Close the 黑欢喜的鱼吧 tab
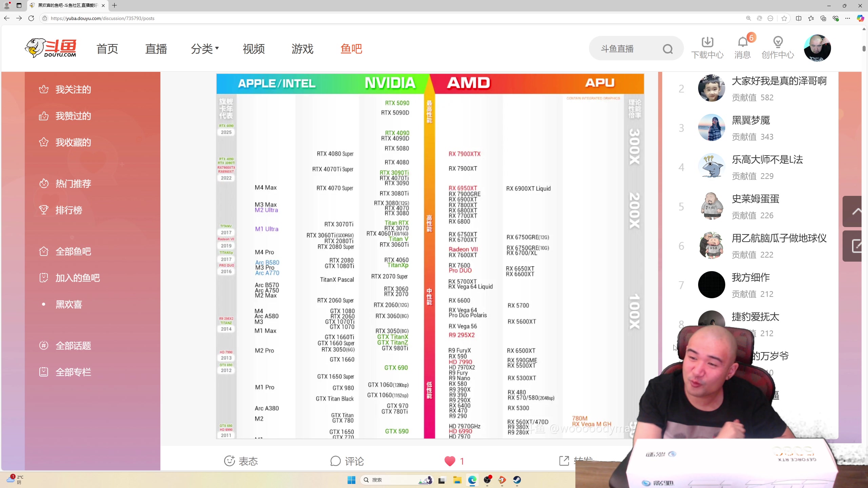This screenshot has width=868, height=488. click(103, 5)
